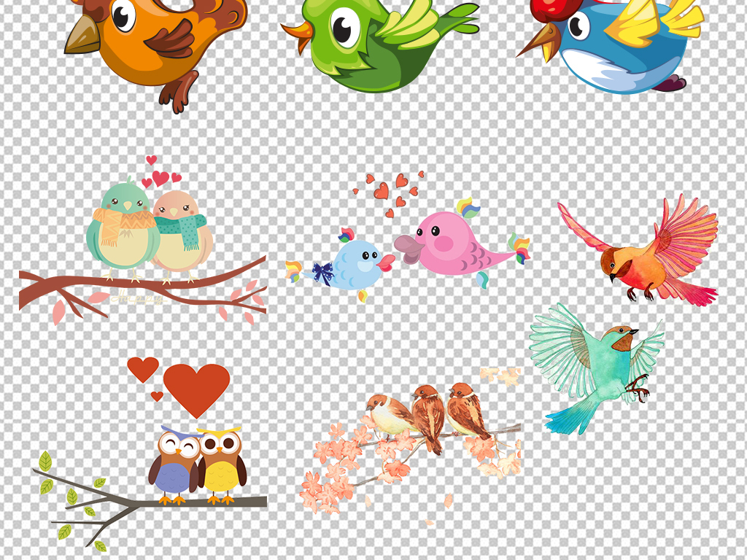The width and height of the screenshot is (747, 560).
Task: Select the pink hearts above scarf birds
Action: click(160, 175)
